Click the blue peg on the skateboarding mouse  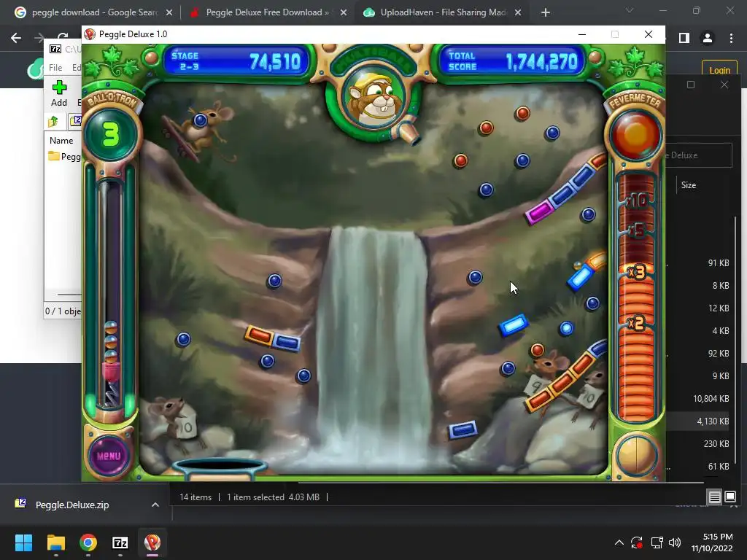point(200,120)
